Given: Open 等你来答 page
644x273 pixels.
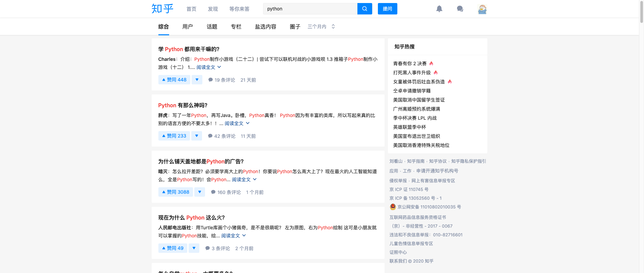Looking at the screenshot, I should (x=239, y=9).
